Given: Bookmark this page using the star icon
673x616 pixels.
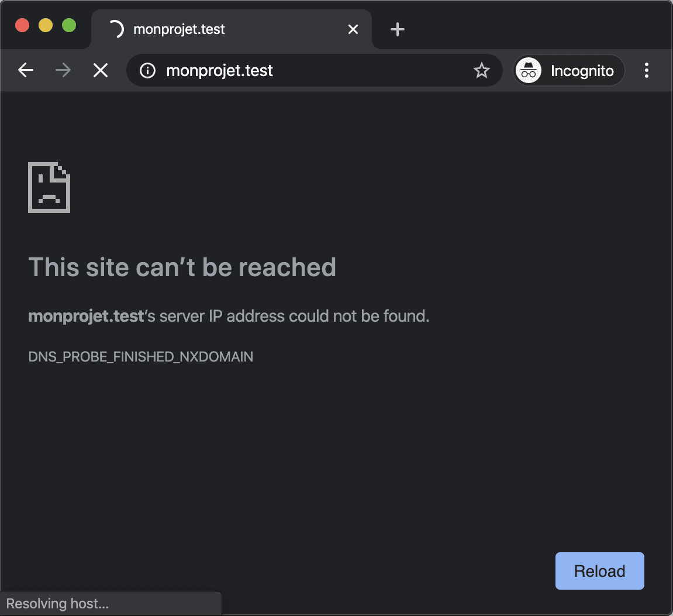Looking at the screenshot, I should (x=481, y=70).
